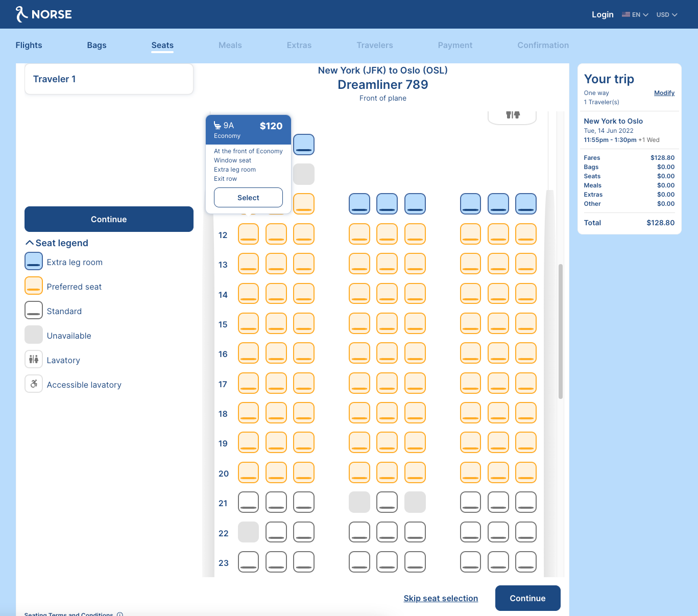Pick leftmost extra leg room seat in middle section

point(359,204)
